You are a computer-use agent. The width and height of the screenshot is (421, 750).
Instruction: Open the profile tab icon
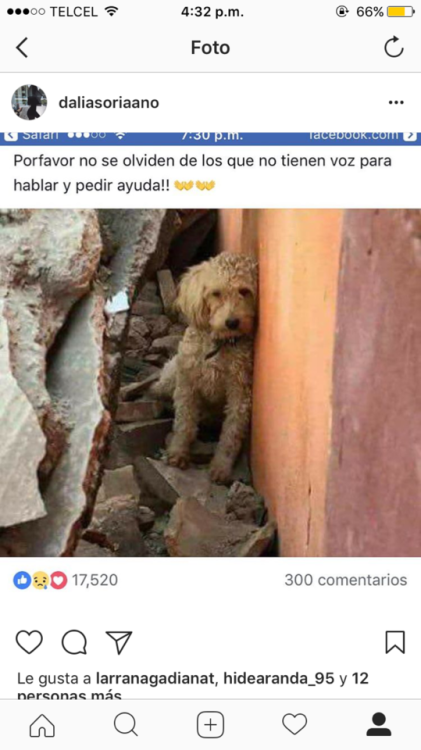click(378, 725)
